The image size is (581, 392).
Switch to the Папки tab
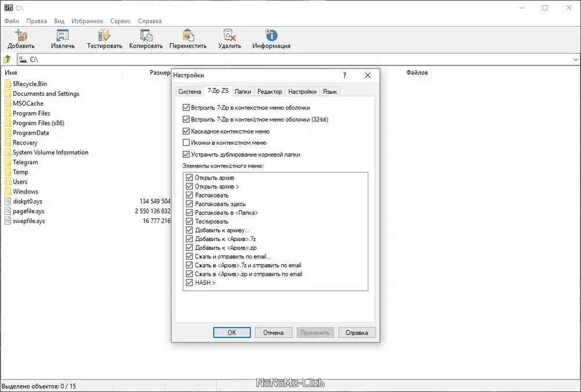click(x=243, y=92)
